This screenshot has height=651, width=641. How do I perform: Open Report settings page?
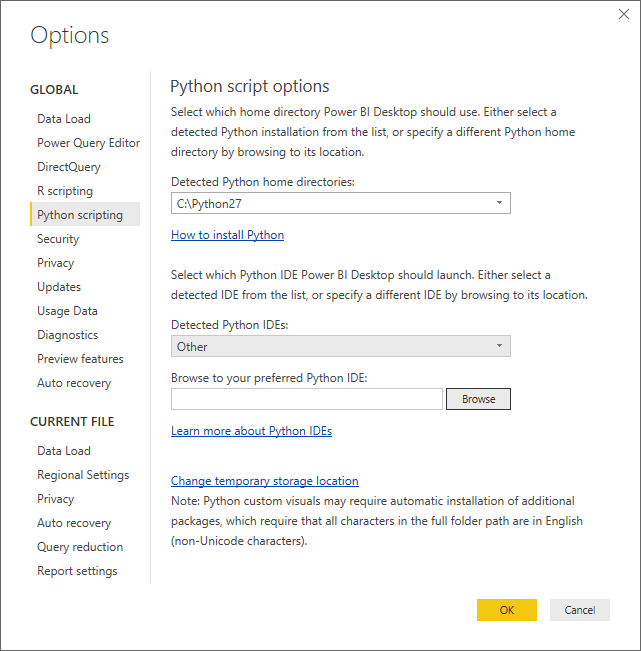[77, 571]
